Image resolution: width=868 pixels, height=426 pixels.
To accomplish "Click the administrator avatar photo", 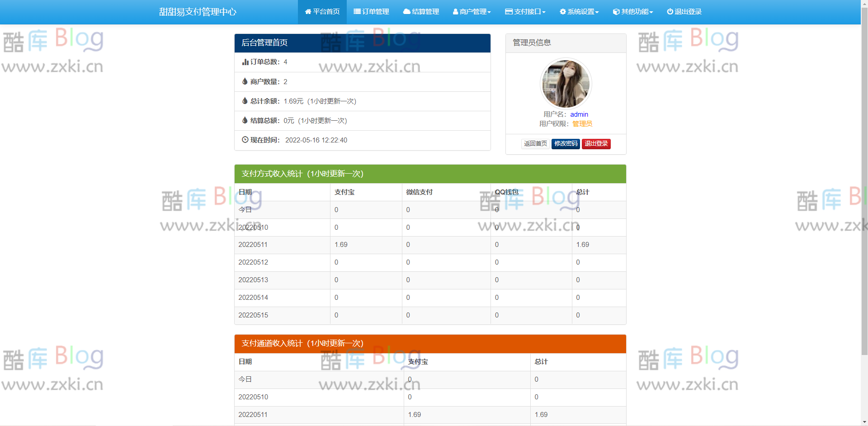I will [x=565, y=84].
